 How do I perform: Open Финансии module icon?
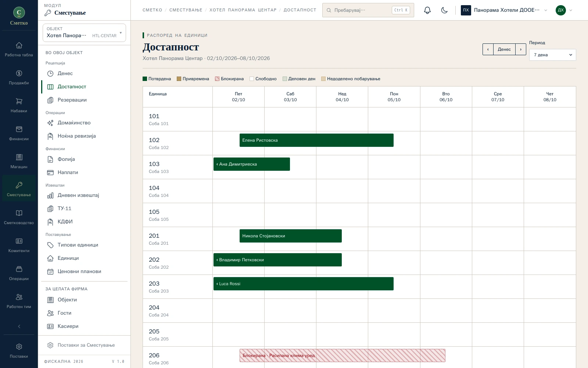point(19,134)
